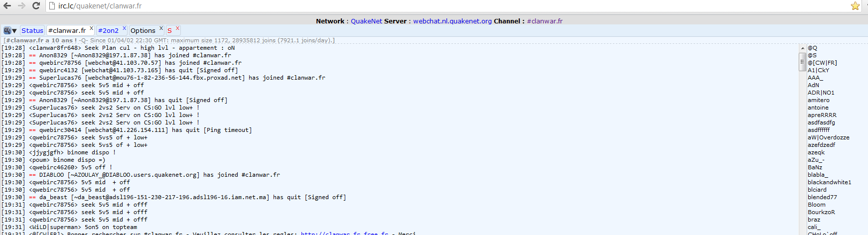
Task: Open the Options tab
Action: point(143,30)
